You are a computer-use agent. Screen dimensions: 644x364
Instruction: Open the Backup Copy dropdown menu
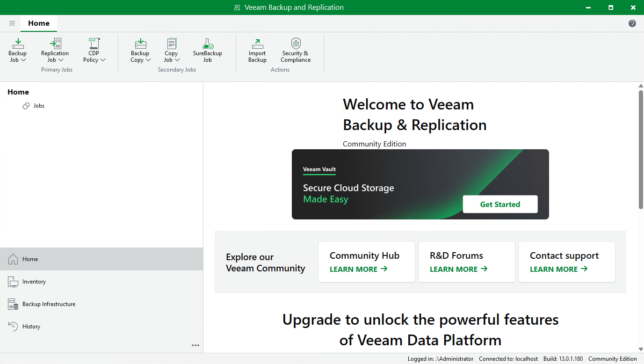[x=149, y=60]
